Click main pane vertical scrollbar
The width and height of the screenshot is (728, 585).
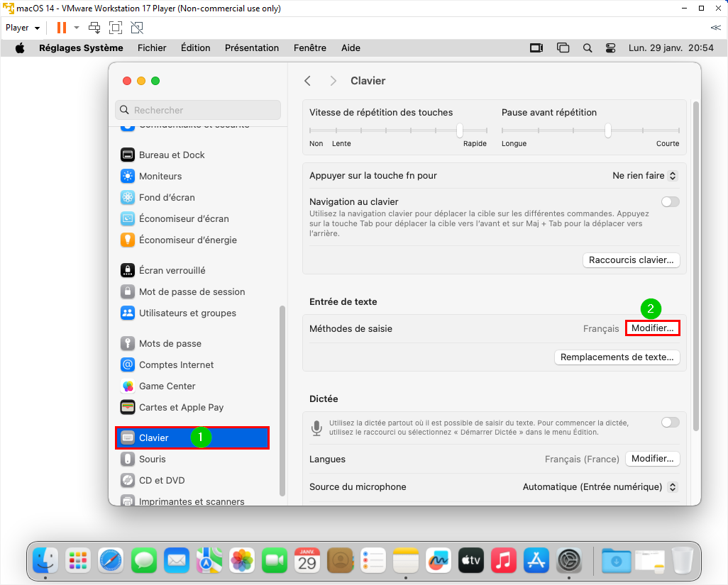tap(695, 267)
